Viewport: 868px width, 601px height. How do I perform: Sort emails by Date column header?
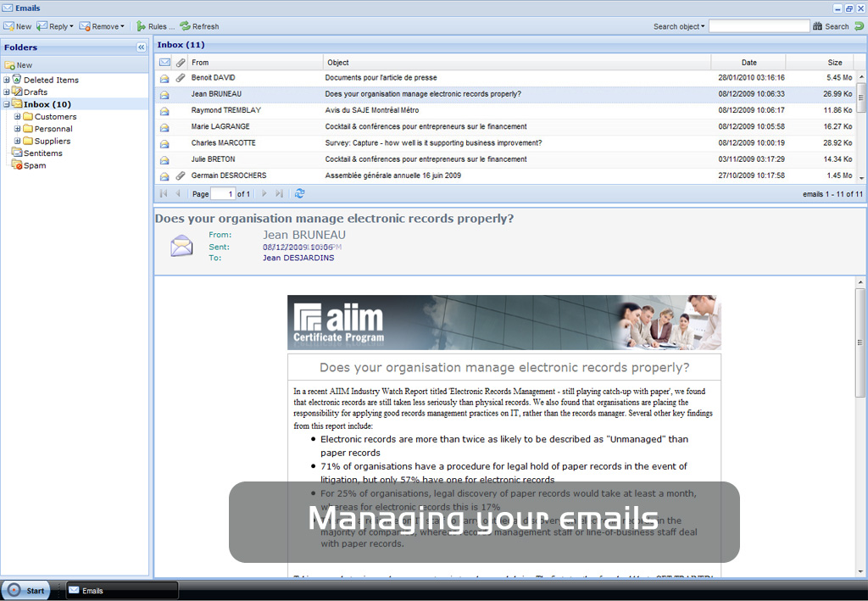coord(748,63)
